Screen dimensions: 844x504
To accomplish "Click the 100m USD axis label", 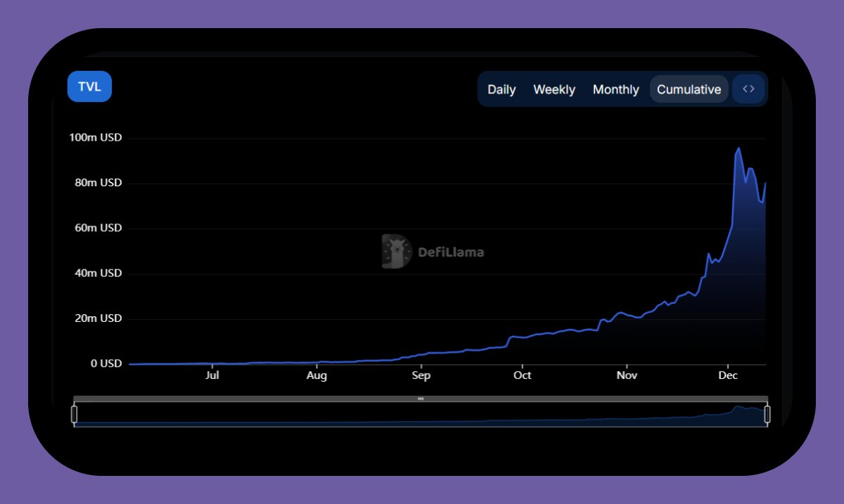I will point(96,137).
